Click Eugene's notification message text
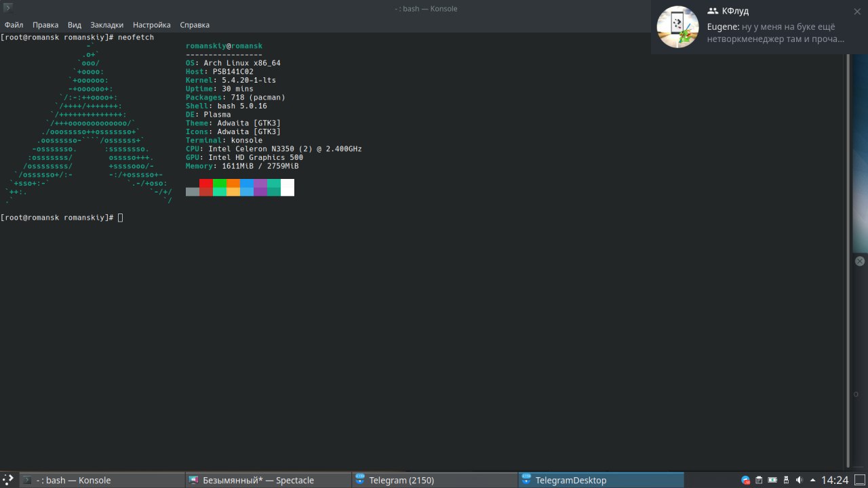This screenshot has width=868, height=488. pyautogui.click(x=775, y=33)
